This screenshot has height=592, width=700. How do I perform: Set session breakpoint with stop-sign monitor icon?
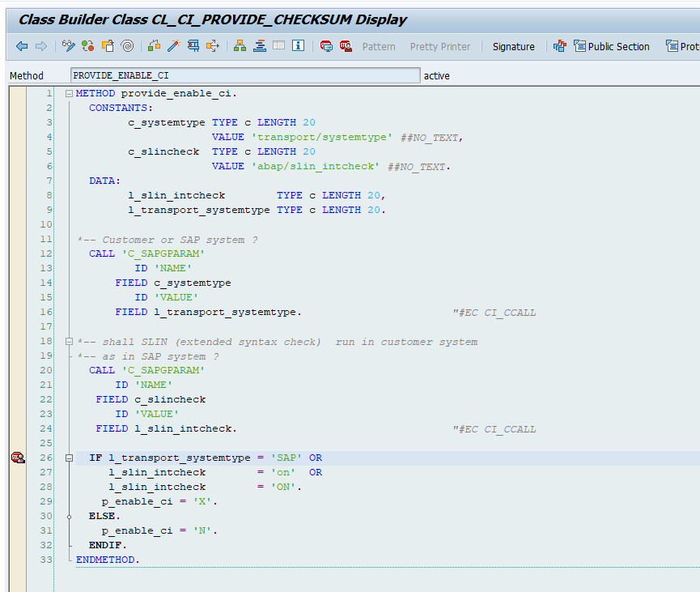coord(326,46)
